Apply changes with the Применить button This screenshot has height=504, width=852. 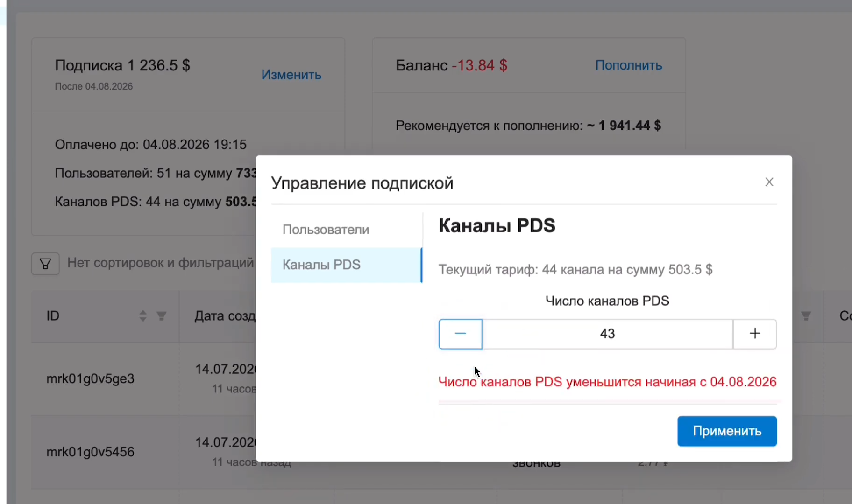point(727,431)
